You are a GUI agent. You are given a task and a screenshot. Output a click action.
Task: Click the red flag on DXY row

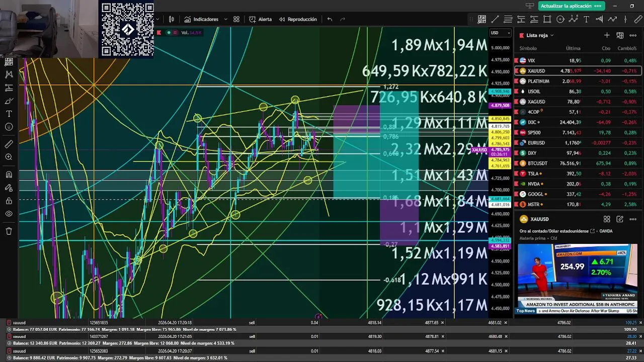[516, 153]
